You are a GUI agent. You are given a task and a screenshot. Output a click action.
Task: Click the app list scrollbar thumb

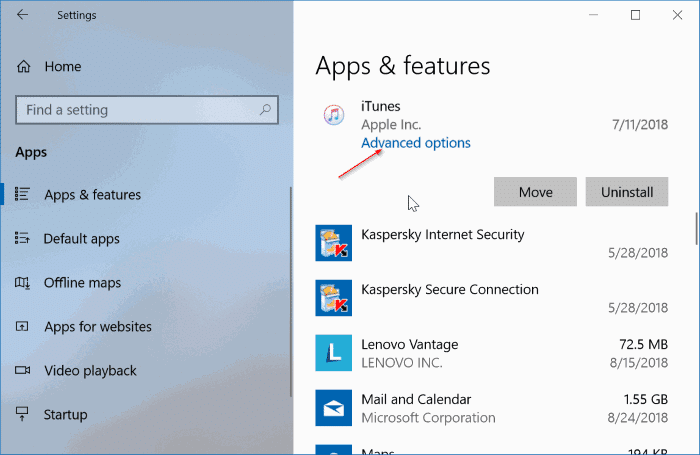point(696,229)
